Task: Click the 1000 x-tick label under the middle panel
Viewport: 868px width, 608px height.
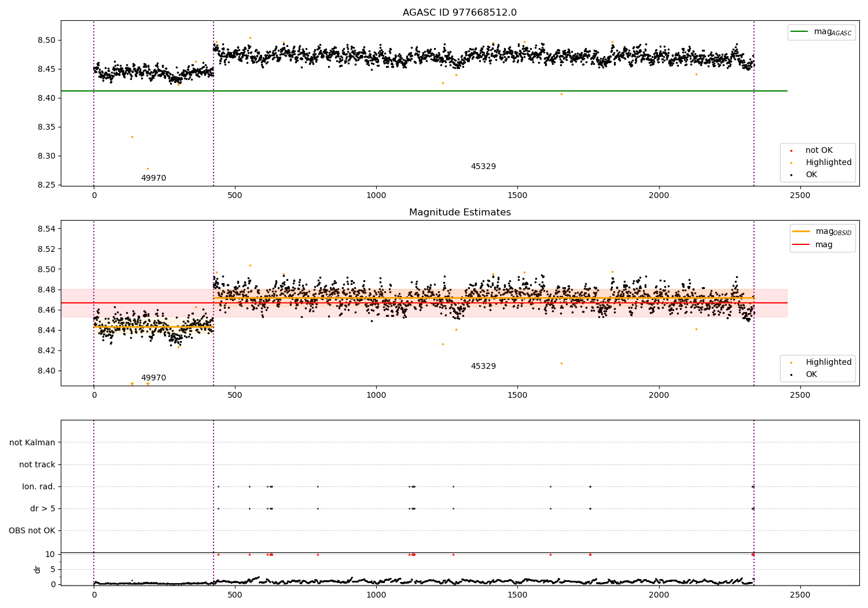Action: coord(376,395)
